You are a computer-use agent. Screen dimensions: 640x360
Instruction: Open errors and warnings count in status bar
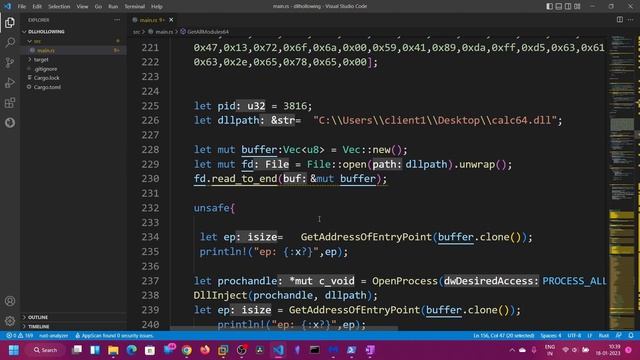19,336
